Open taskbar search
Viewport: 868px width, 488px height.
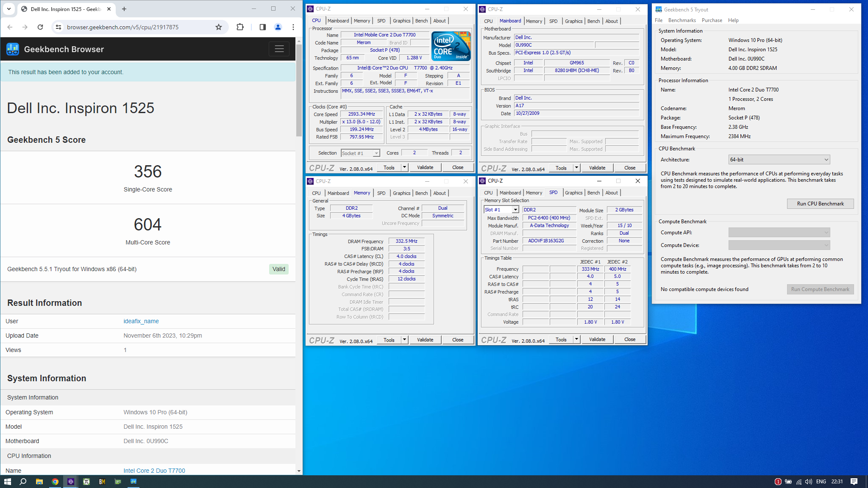coord(23,482)
